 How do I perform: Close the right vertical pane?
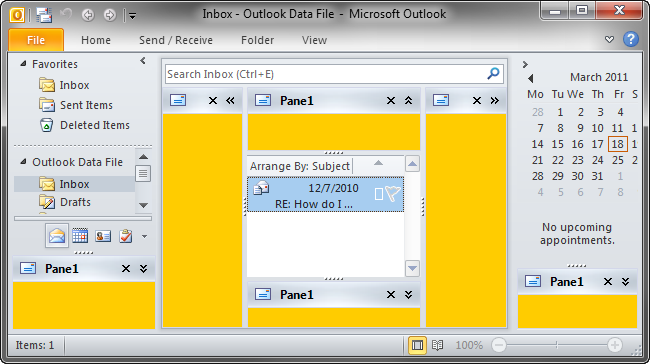[477, 101]
